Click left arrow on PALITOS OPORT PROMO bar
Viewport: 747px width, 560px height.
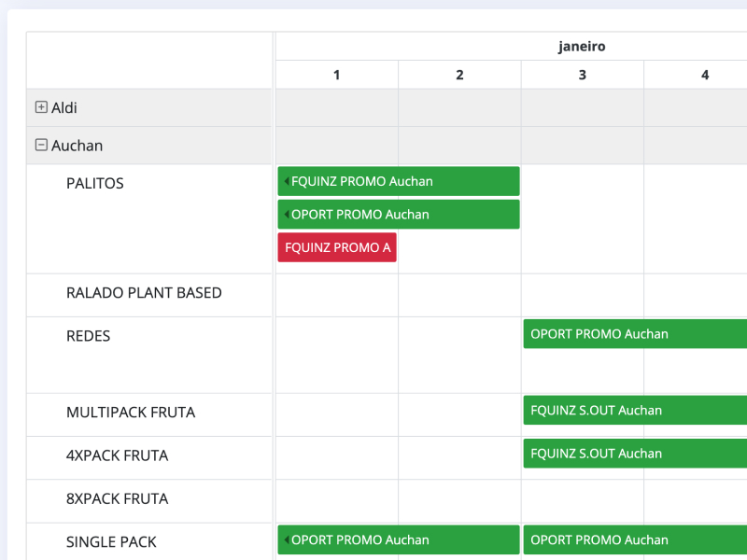tap(286, 214)
